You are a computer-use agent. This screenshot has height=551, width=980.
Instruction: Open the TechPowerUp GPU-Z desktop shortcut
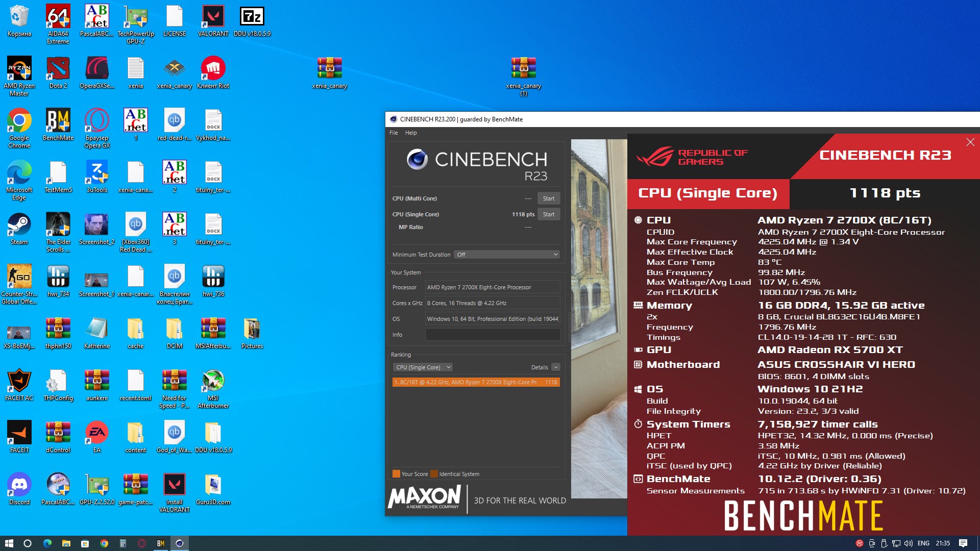[x=135, y=24]
